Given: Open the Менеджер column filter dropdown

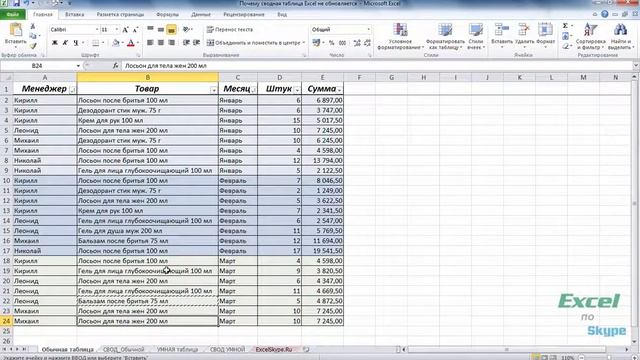Looking at the screenshot, I should [x=73, y=90].
